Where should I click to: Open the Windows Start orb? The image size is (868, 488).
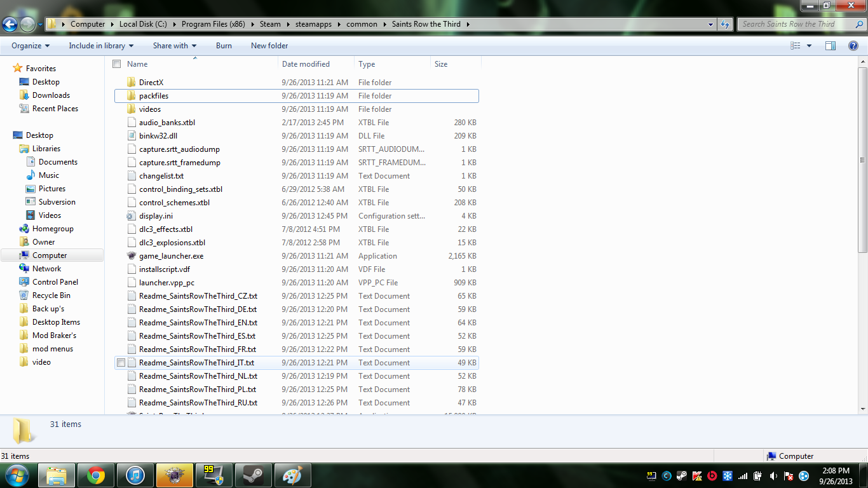point(17,475)
